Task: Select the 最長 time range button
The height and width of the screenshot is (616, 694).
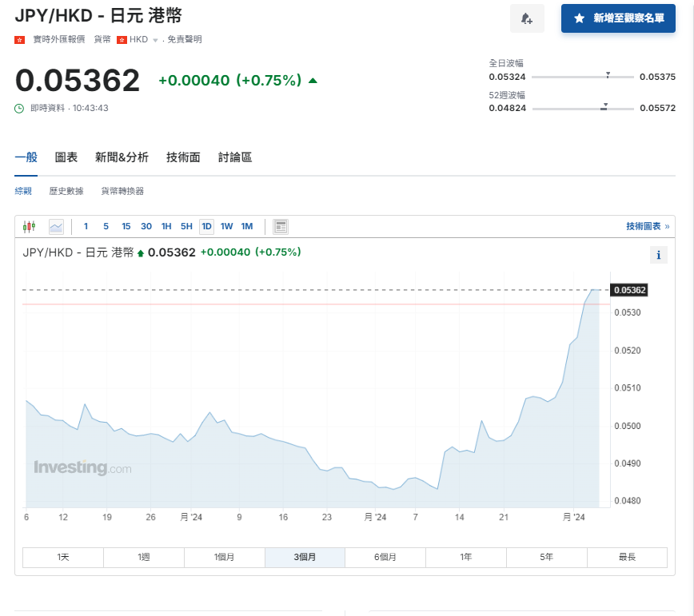Action: (x=628, y=557)
